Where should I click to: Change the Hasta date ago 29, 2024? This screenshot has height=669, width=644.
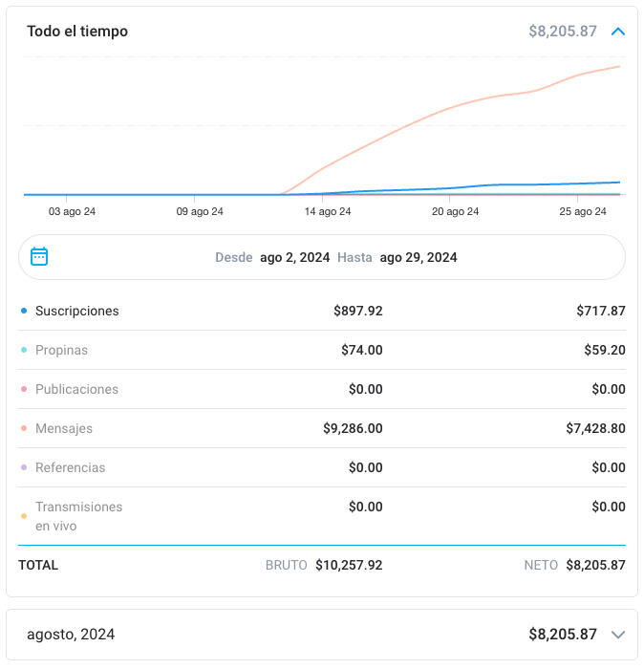[x=418, y=257]
